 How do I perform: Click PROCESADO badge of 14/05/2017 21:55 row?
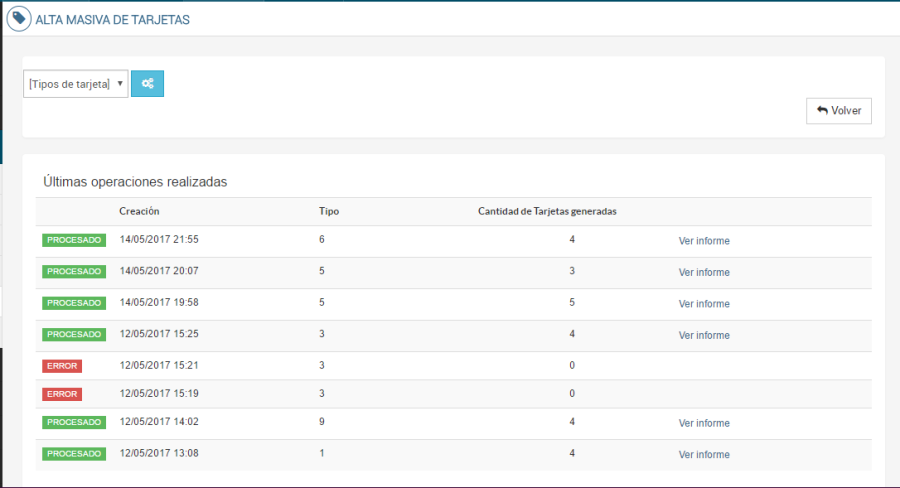click(x=74, y=241)
